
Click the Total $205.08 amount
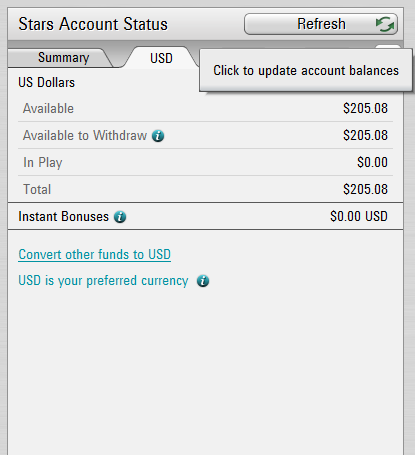pos(365,190)
